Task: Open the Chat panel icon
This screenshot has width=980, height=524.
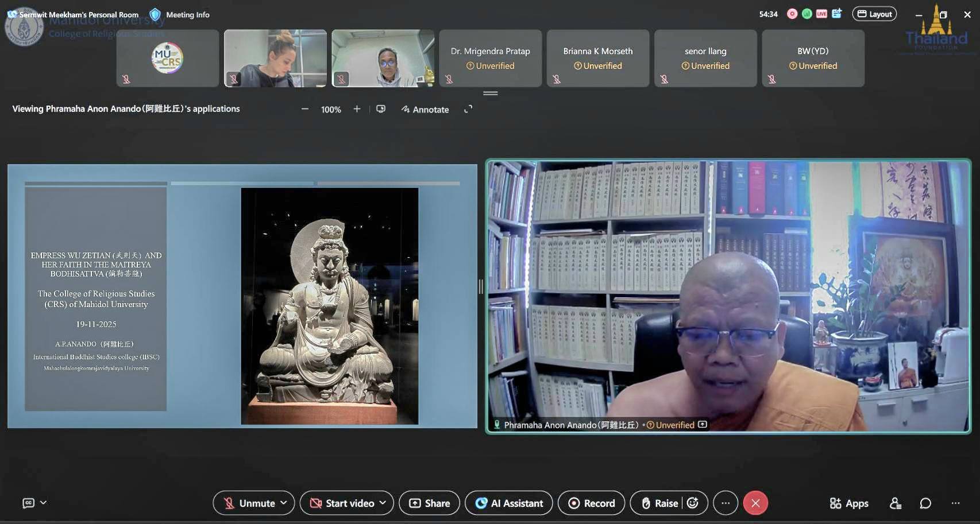Action: [x=925, y=503]
